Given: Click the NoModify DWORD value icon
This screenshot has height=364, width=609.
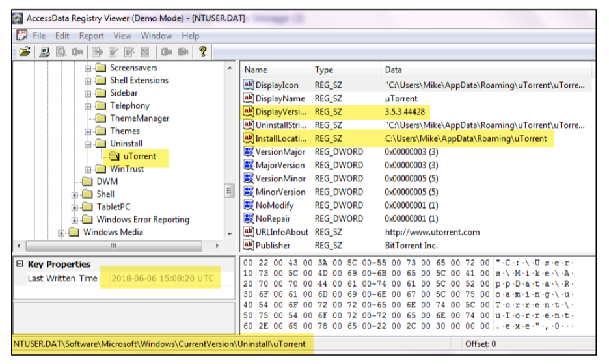Looking at the screenshot, I should pos(249,205).
